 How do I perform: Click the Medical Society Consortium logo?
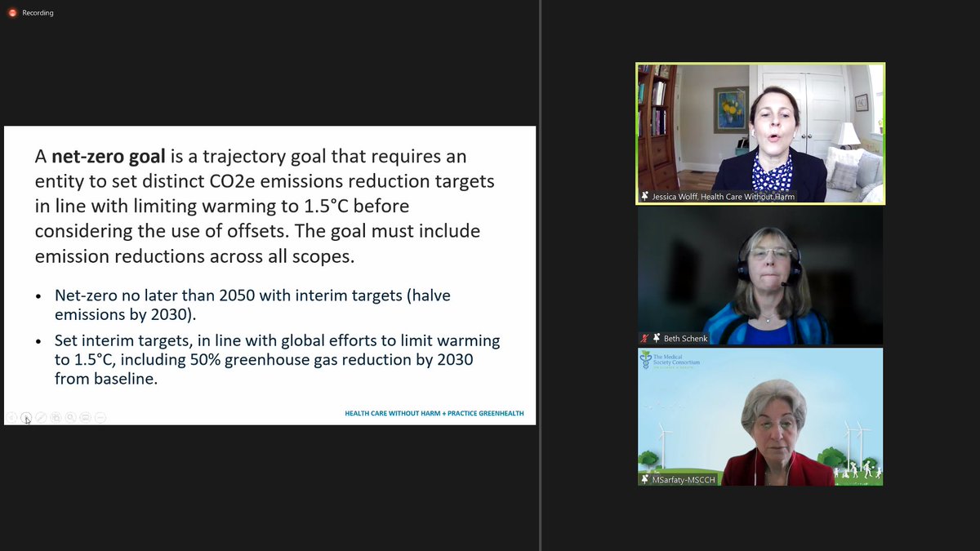pos(670,360)
